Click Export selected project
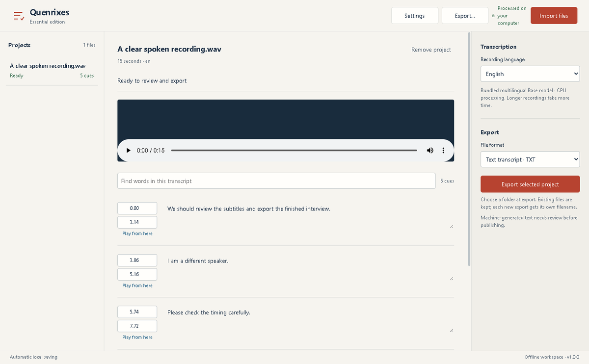Viewport: 589px width, 364px height. (530, 184)
